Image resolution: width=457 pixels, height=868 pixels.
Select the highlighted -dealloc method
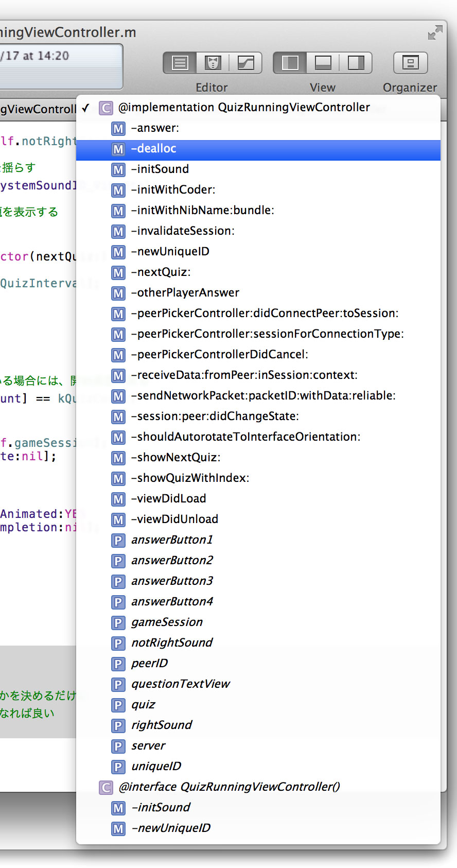[x=258, y=149]
